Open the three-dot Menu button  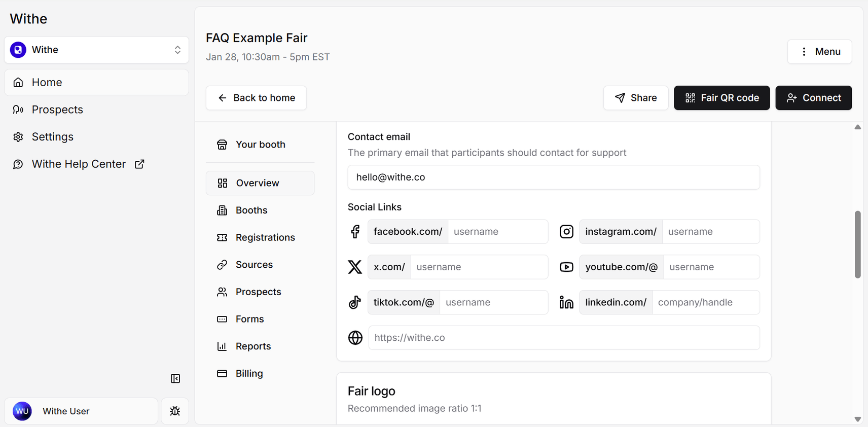[819, 52]
